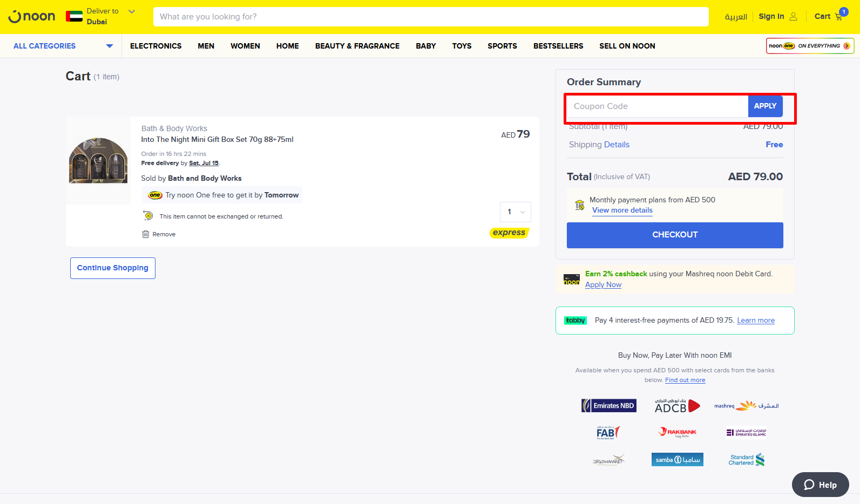Focus the Coupon Code input field
The width and height of the screenshot is (860, 504).
657,106
